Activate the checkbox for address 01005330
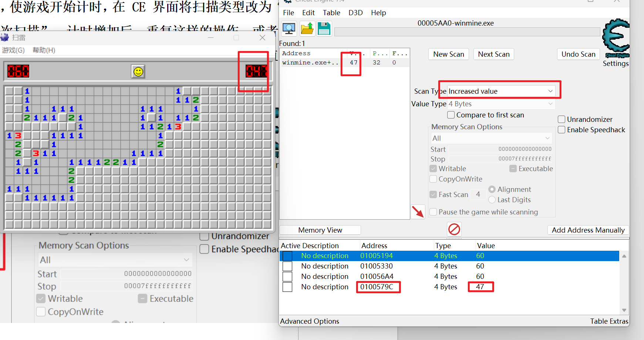Viewport: 644px width, 340px height. [x=287, y=266]
